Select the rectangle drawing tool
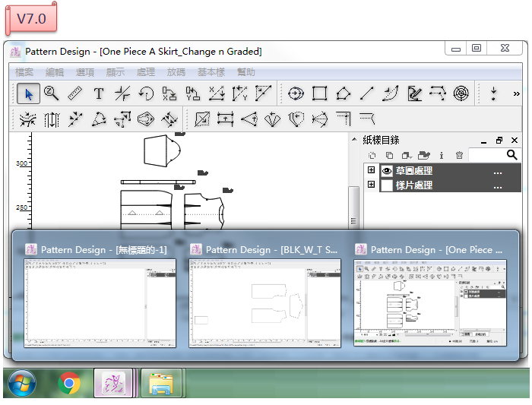Screen dimensions: 532x405 [319, 93]
